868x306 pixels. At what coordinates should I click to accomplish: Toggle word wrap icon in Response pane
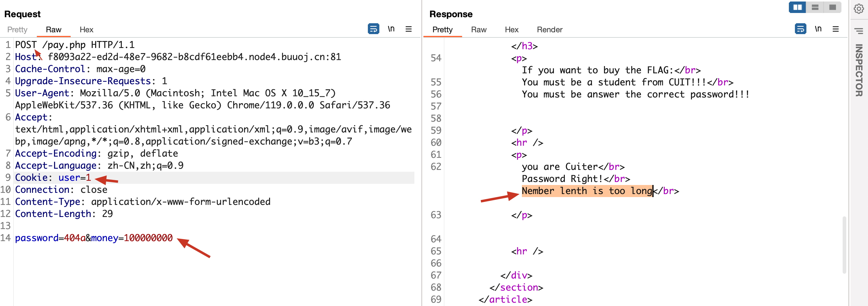(x=800, y=29)
